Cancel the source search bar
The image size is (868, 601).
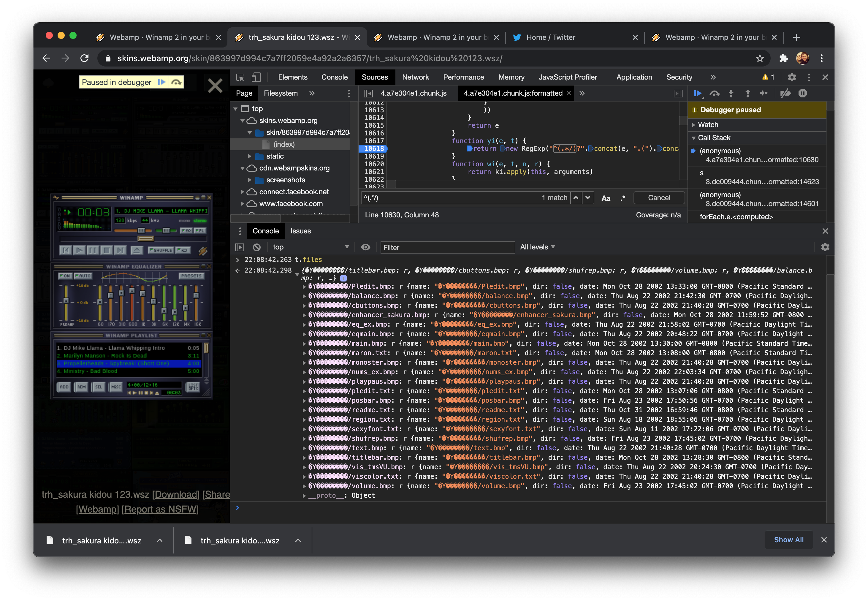coord(659,198)
